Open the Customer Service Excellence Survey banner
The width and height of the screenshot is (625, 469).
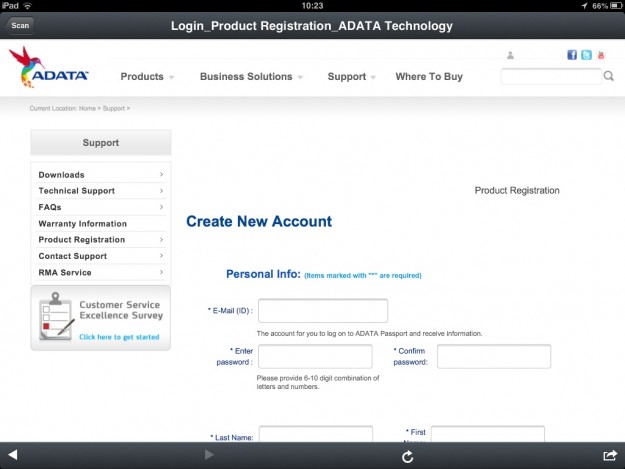pos(100,319)
